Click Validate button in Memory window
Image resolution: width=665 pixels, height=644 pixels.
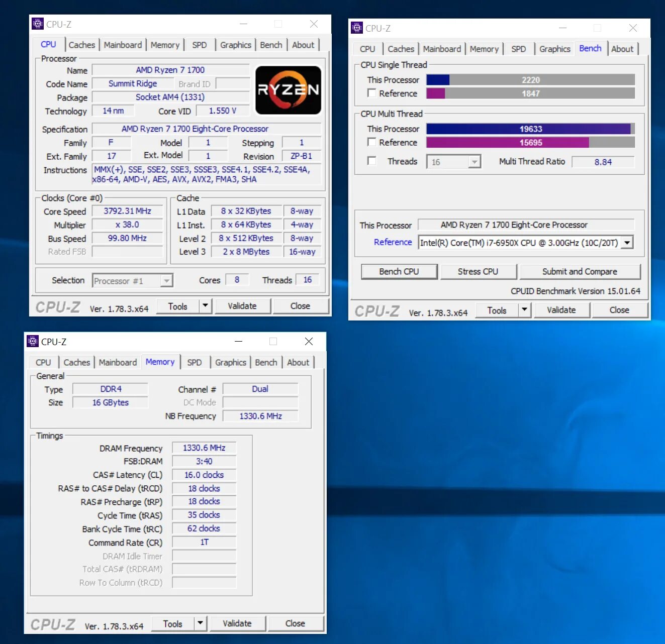237,623
